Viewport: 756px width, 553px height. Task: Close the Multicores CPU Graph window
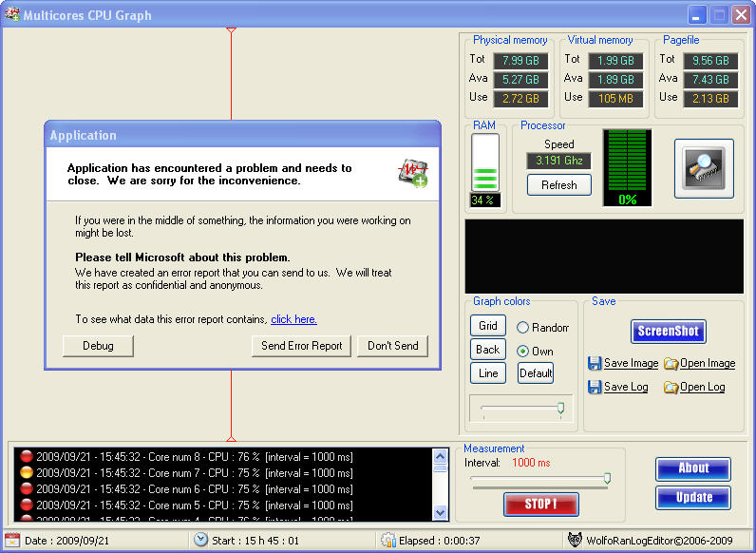coord(741,15)
